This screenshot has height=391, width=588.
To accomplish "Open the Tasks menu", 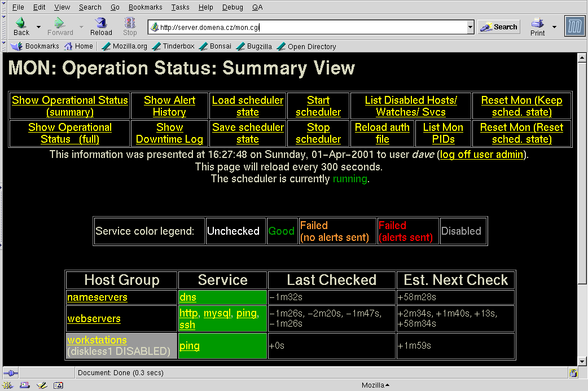I will click(x=181, y=7).
